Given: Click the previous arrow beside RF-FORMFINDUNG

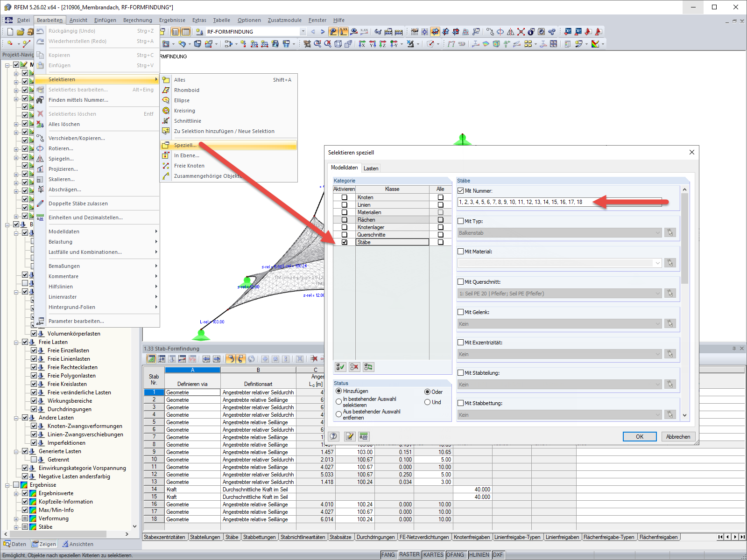Looking at the screenshot, I should [313, 32].
